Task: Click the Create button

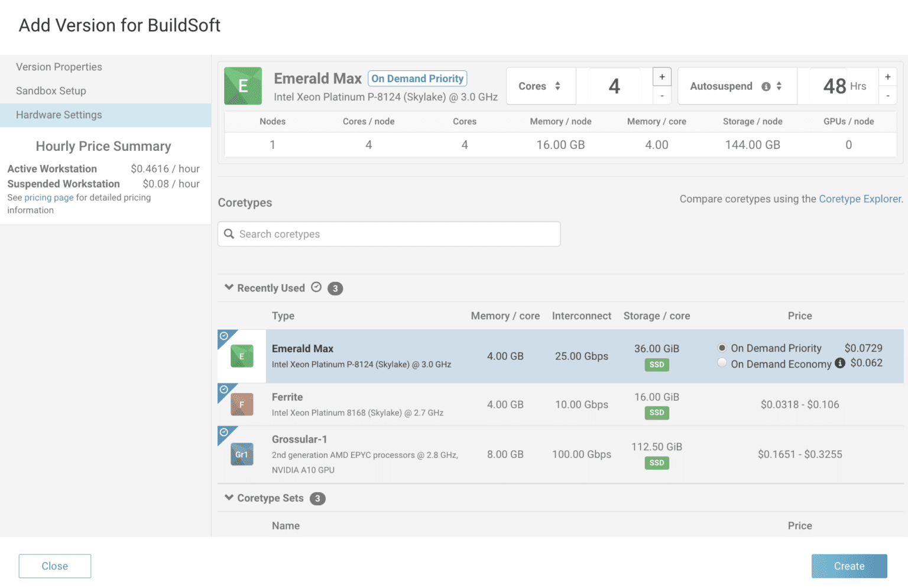Action: click(x=849, y=566)
